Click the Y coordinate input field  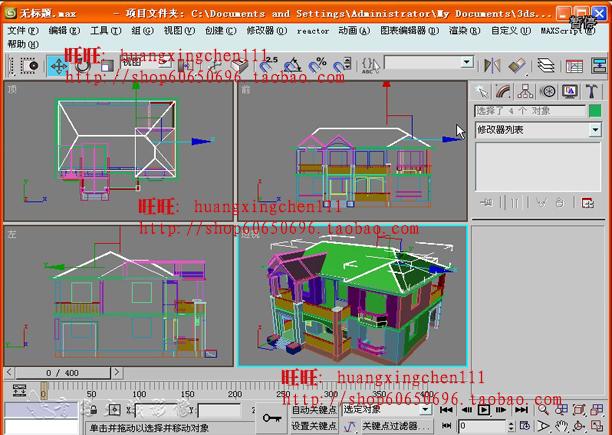click(220, 410)
